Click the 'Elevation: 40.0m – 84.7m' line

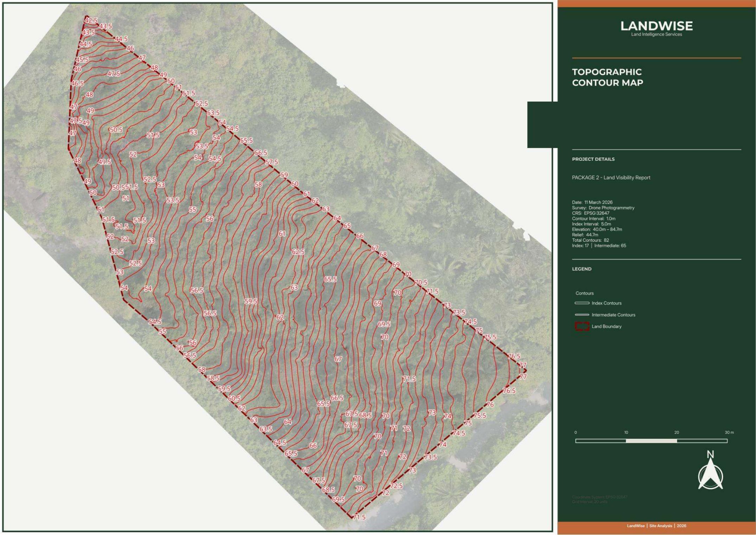coord(597,229)
